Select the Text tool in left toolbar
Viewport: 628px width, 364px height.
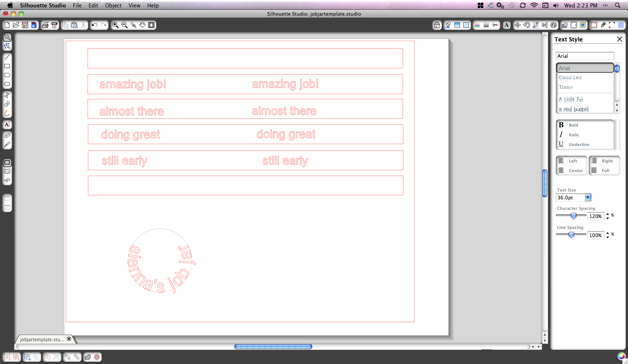[7, 124]
